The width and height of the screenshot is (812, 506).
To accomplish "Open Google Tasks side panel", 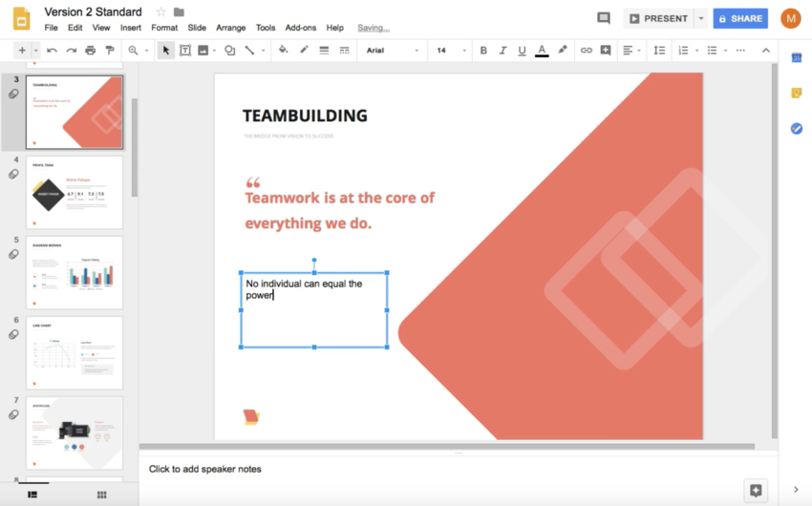I will tap(797, 128).
